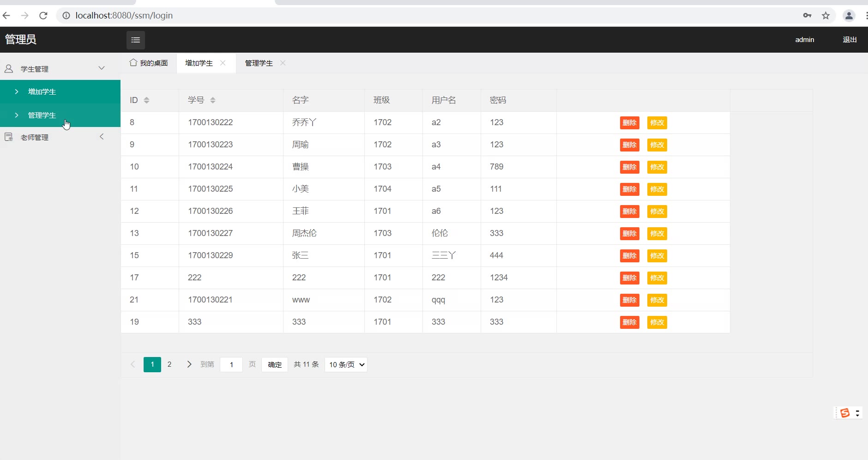Viewport: 868px width, 460px height.
Task: Bookmark this page with the star icon
Action: pos(826,16)
